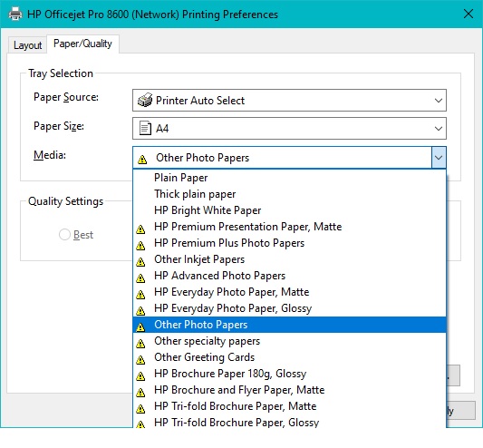483x448 pixels.
Task: Close the Printing Preferences dialog
Action: (469, 14)
